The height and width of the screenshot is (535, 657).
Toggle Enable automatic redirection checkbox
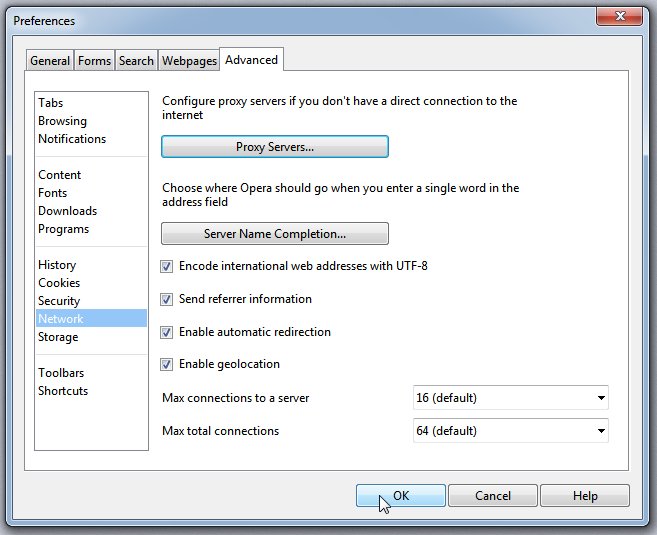[x=166, y=332]
